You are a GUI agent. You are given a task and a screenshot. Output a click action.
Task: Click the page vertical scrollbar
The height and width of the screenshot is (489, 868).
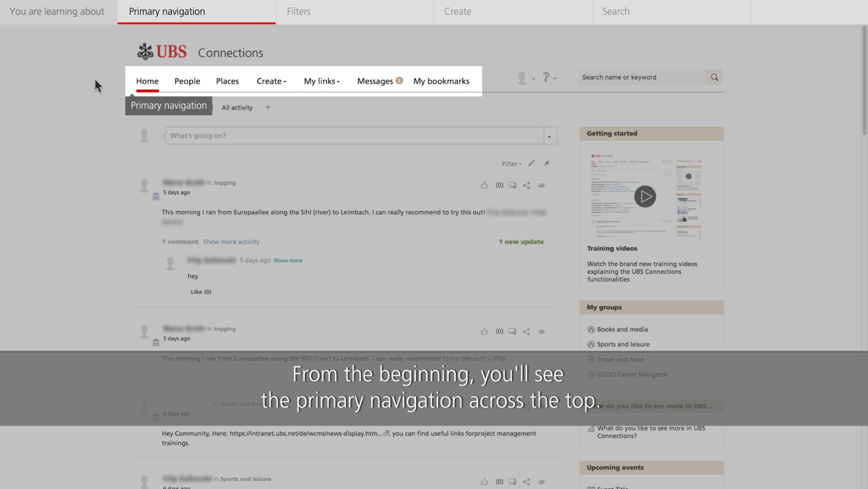864,80
